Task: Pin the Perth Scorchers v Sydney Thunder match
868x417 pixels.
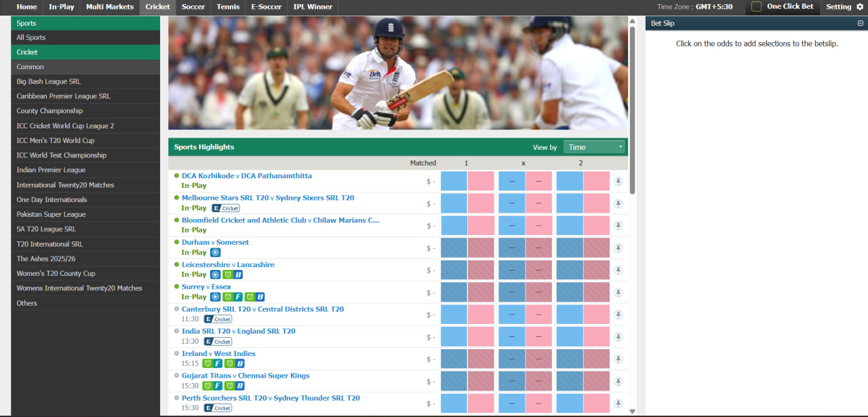Action: 618,403
